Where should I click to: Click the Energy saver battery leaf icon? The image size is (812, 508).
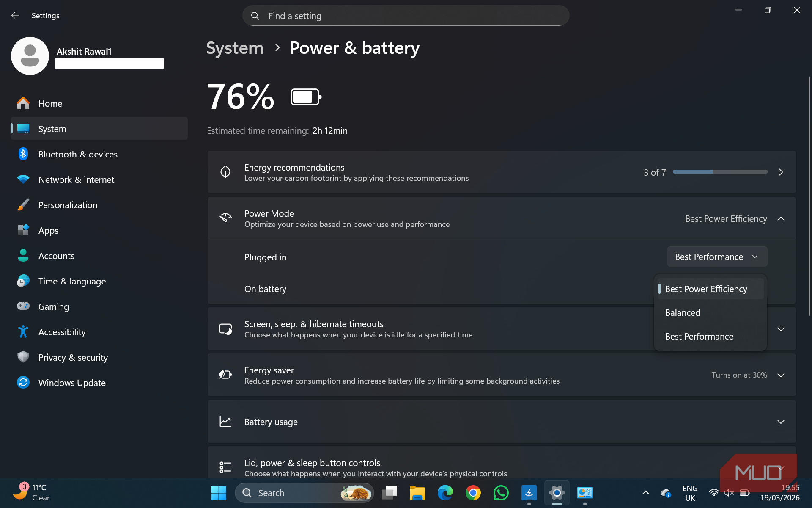[225, 375]
